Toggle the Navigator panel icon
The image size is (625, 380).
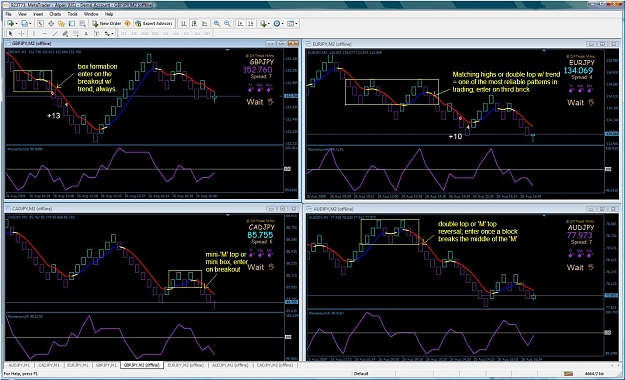[x=61, y=24]
